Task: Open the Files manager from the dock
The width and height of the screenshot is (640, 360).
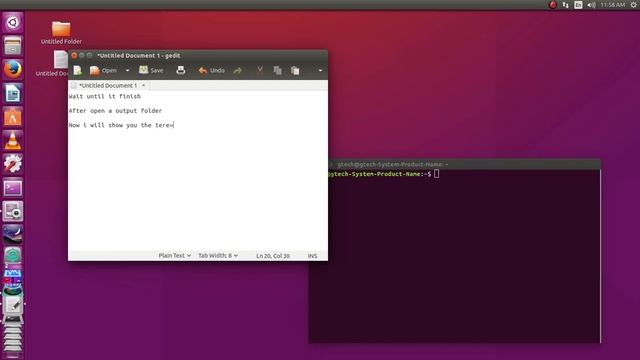Action: [x=13, y=46]
